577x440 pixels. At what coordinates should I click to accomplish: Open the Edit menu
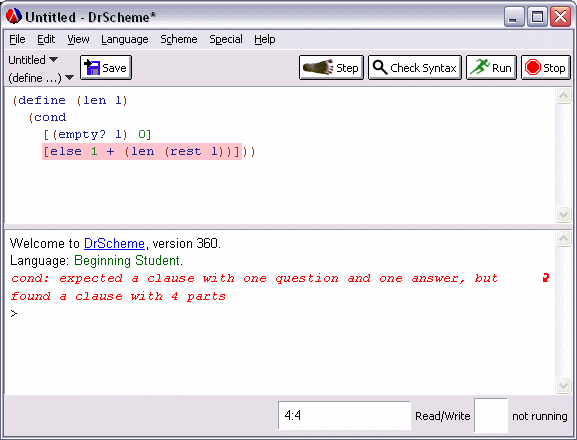(46, 39)
